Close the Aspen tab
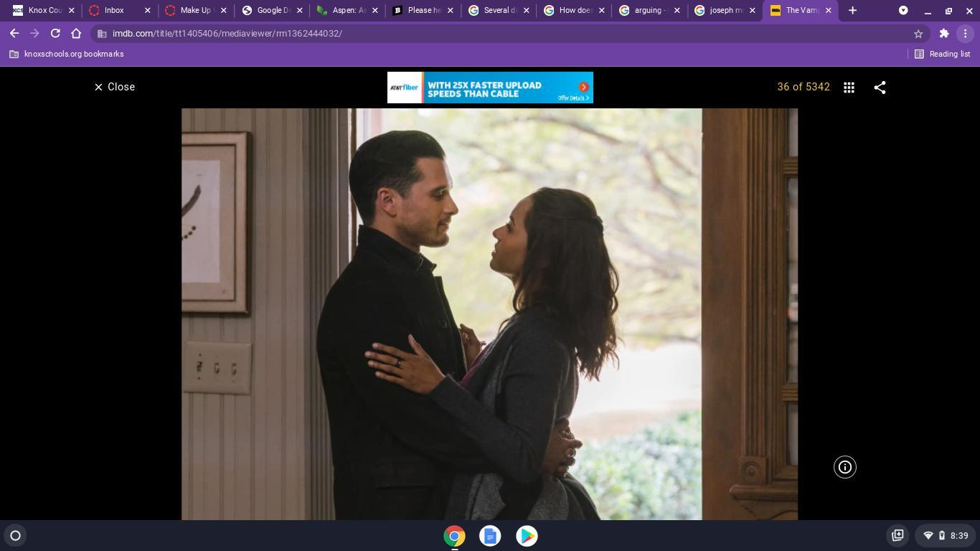 (374, 11)
